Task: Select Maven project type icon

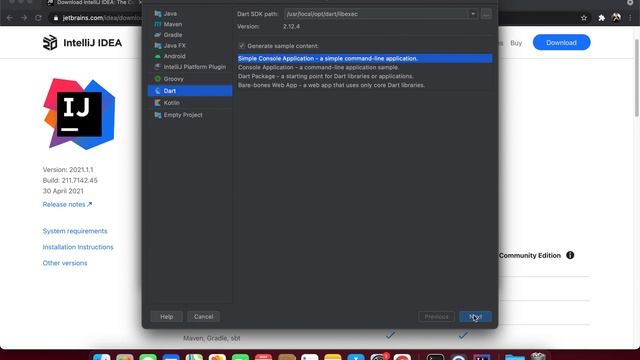Action: pyautogui.click(x=158, y=24)
